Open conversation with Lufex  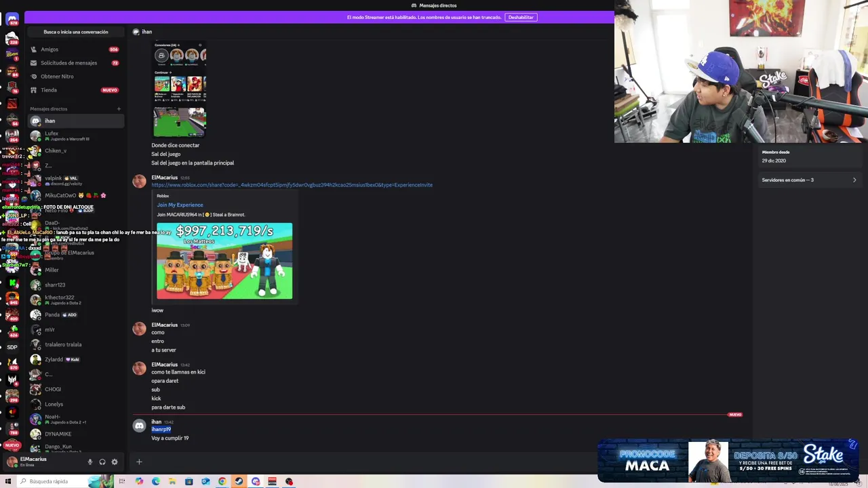[75, 136]
